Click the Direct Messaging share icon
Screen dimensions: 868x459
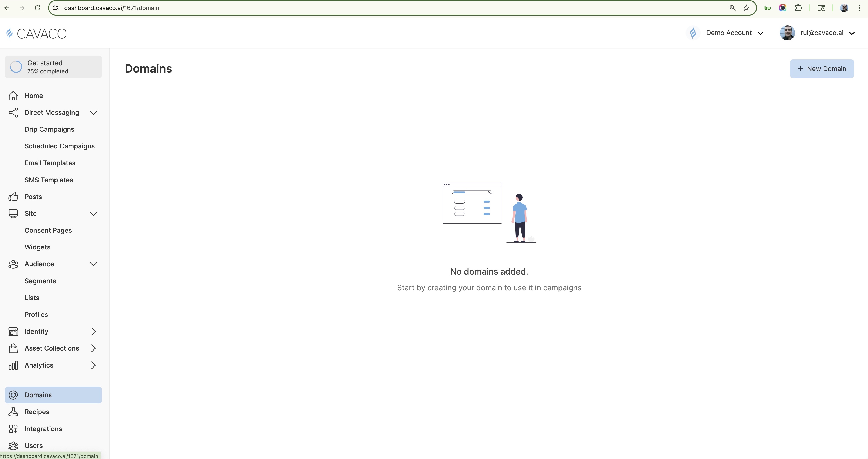pos(13,113)
